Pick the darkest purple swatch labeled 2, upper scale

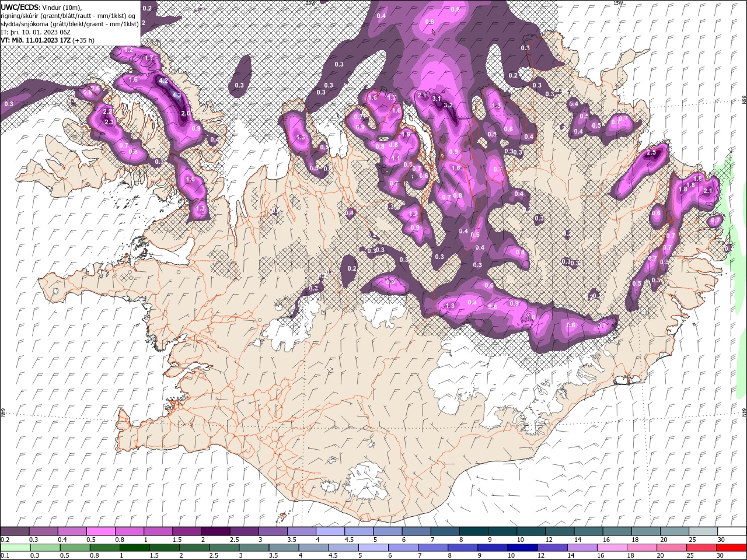[x=215, y=531]
